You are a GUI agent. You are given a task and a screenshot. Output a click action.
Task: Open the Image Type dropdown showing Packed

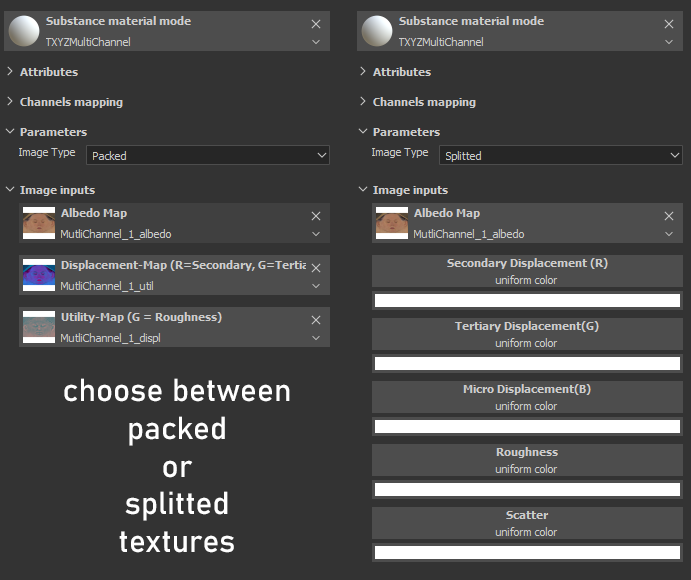[207, 155]
